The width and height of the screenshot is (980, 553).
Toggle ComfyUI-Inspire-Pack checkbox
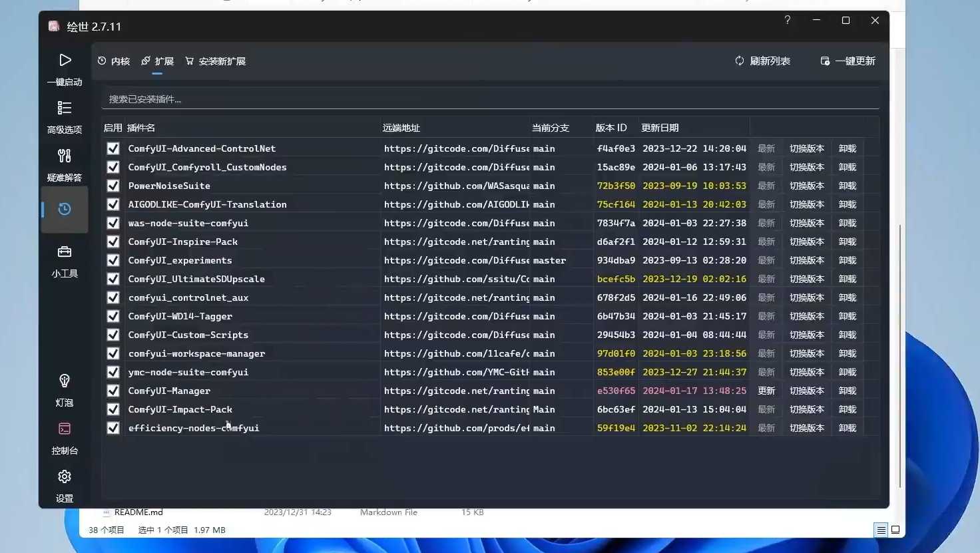click(113, 242)
